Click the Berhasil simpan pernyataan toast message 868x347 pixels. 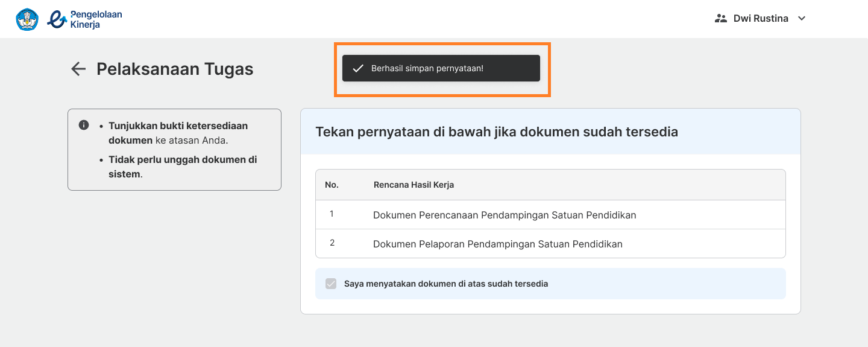[x=441, y=68]
